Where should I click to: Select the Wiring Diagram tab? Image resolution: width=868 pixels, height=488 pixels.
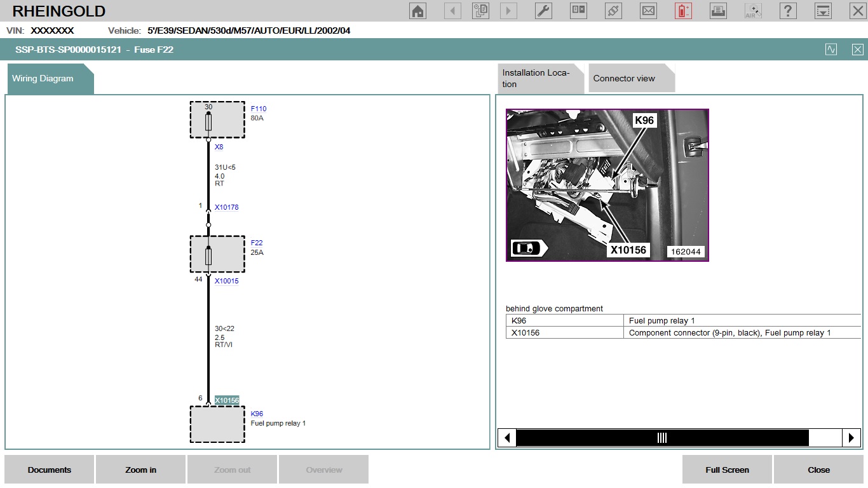click(50, 79)
